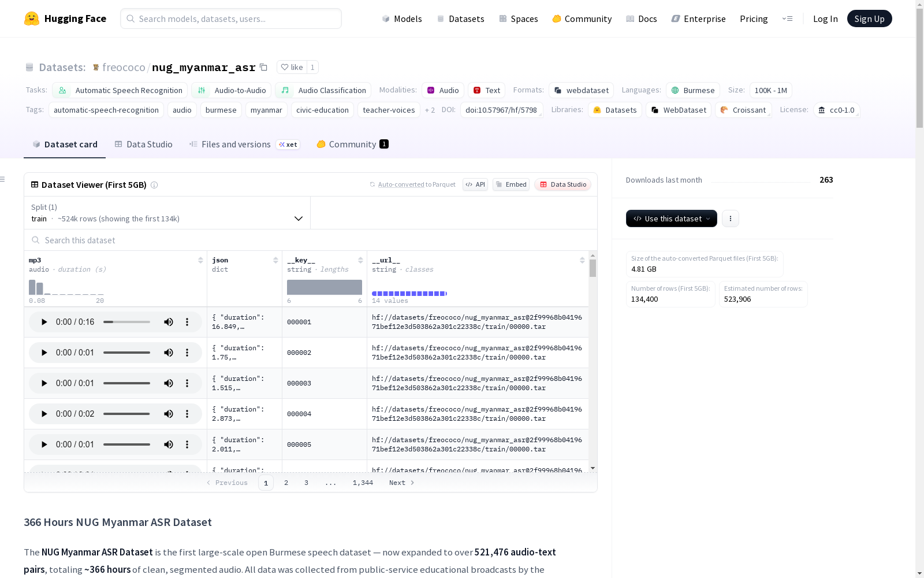924x578 pixels.
Task: Mute audio in row 000002
Action: pyautogui.click(x=169, y=353)
